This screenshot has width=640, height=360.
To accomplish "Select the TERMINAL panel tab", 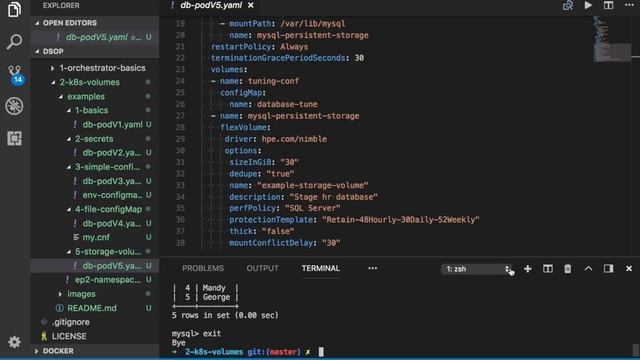I will (x=321, y=268).
